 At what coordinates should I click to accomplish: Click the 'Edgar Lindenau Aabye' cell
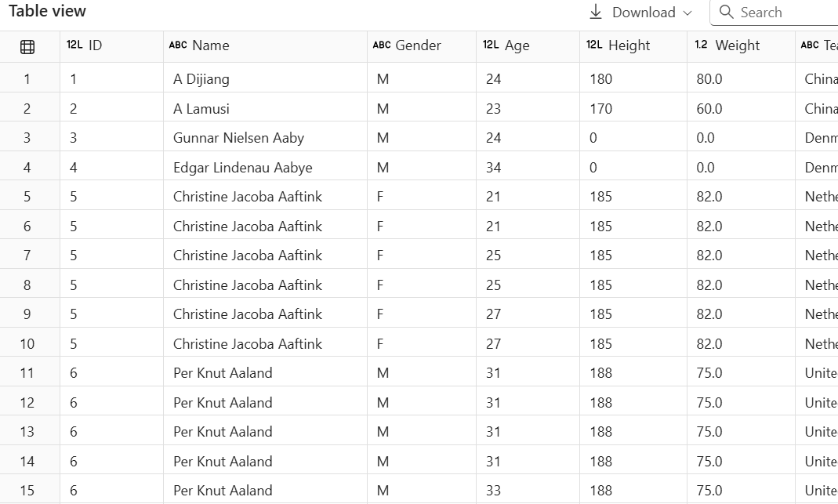pyautogui.click(x=242, y=168)
